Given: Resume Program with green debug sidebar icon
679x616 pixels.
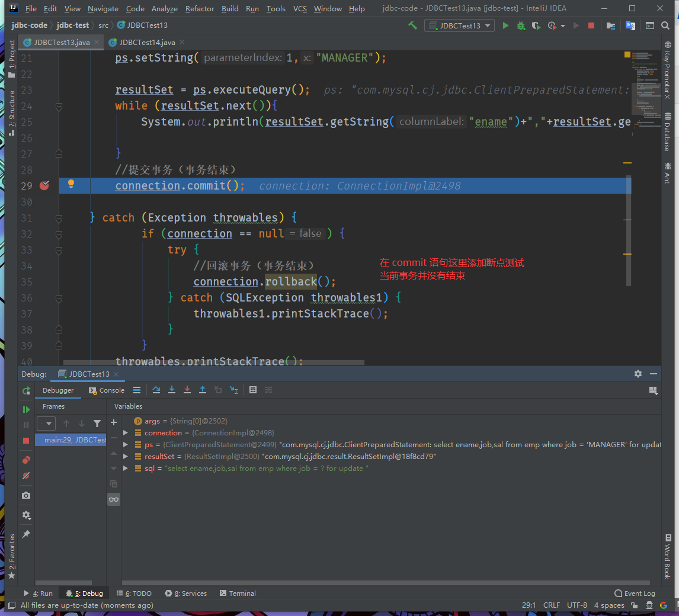Looking at the screenshot, I should pyautogui.click(x=26, y=409).
